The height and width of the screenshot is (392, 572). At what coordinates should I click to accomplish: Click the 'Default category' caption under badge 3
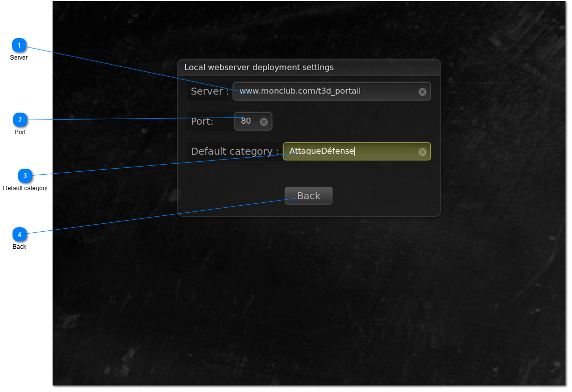coord(25,188)
